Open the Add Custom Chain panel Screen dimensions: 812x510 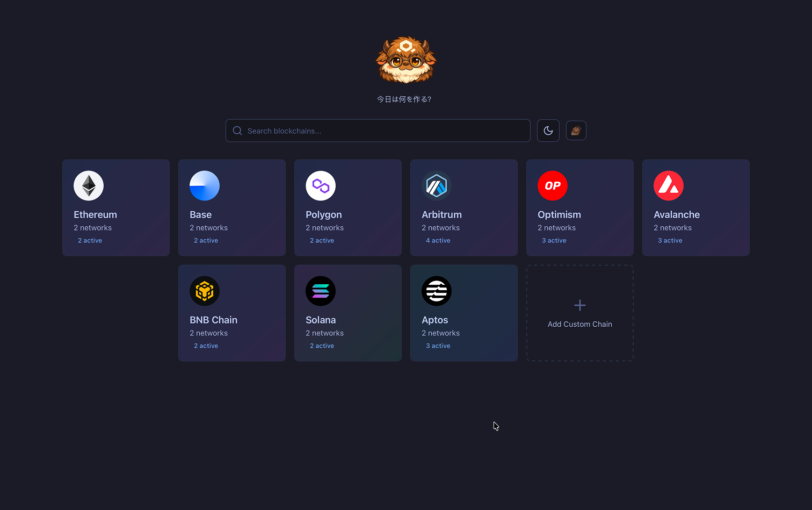coord(579,313)
